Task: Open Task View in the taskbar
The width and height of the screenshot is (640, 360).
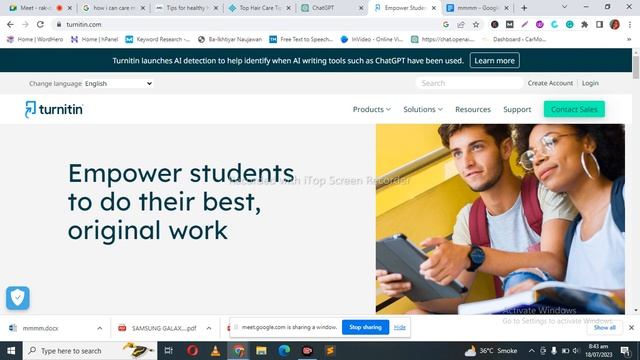Action: (x=168, y=351)
